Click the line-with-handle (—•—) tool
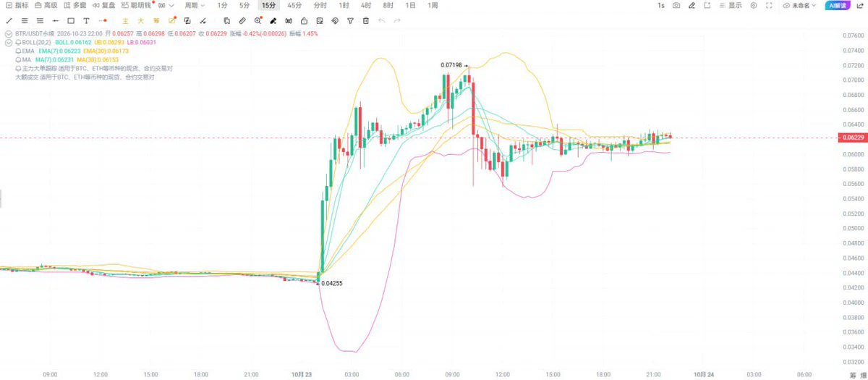 (x=56, y=21)
